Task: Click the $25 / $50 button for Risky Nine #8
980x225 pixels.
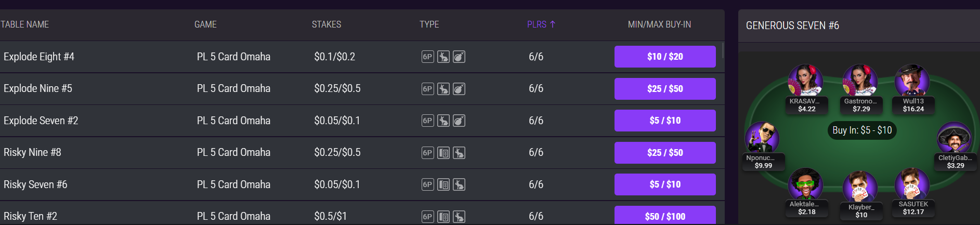Action: [x=665, y=153]
